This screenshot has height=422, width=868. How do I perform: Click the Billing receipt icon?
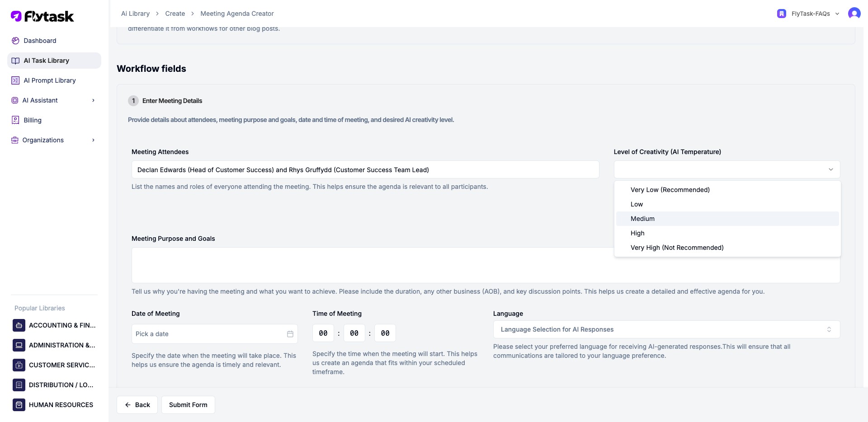tap(15, 120)
